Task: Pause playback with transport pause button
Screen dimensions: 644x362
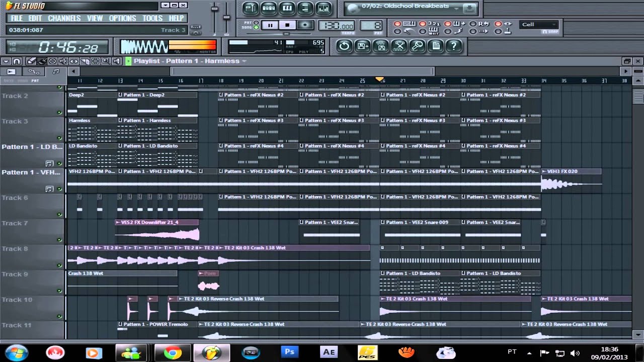Action: [270, 25]
